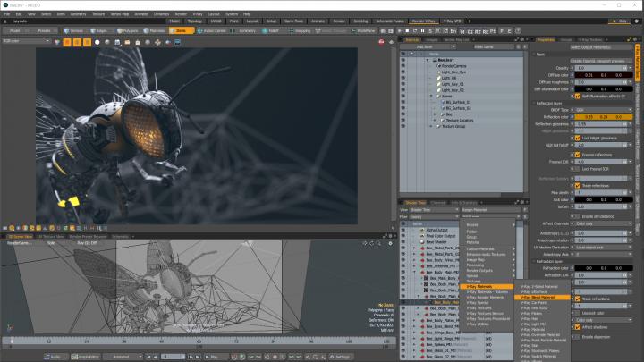This screenshot has height=362, width=644.
Task: Click the Reflection color swatch
Action: (601, 116)
